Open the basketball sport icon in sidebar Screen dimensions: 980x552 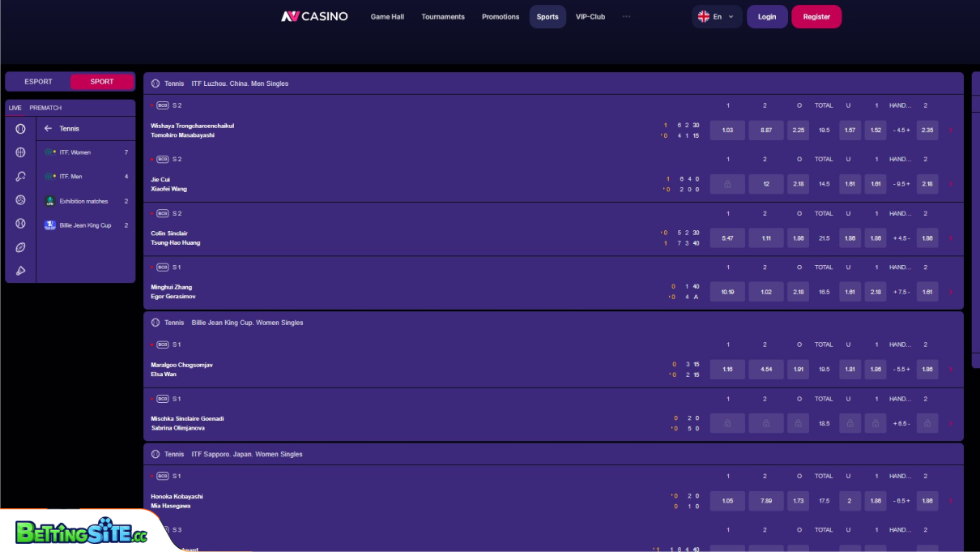(x=20, y=152)
